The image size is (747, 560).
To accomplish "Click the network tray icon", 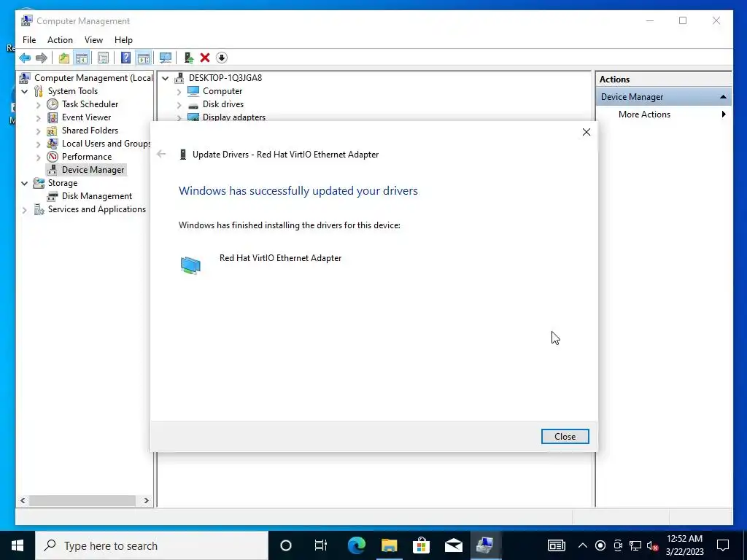I will (635, 545).
